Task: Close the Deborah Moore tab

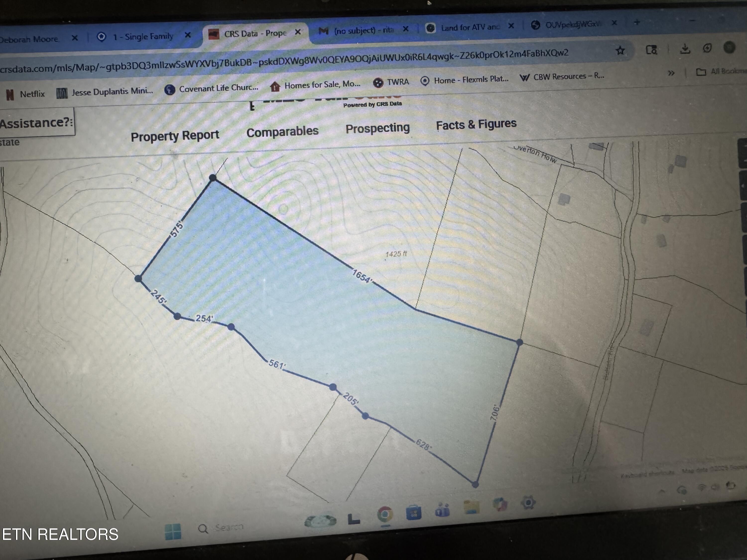Action: (75, 38)
